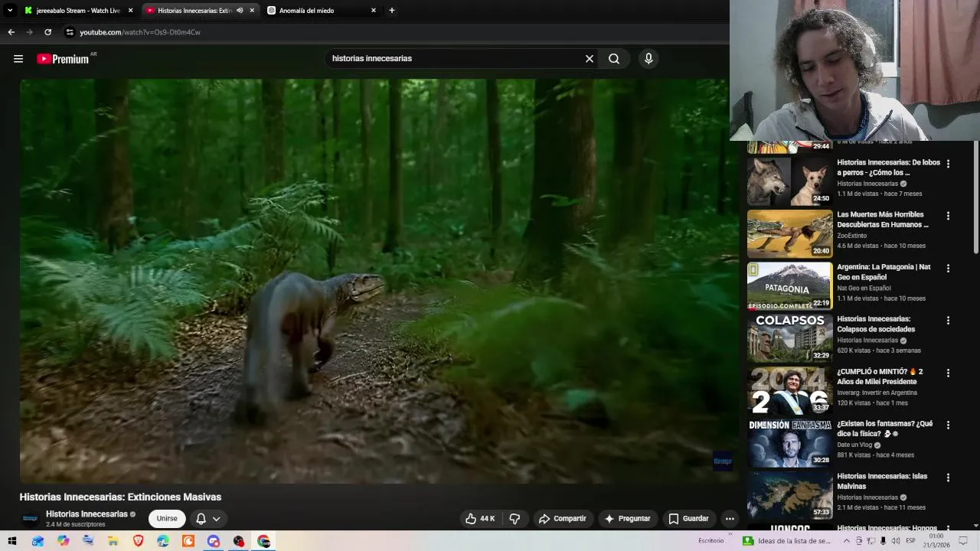This screenshot has width=980, height=551.
Task: Open Historias Innecesarias channel name link
Action: (x=87, y=514)
